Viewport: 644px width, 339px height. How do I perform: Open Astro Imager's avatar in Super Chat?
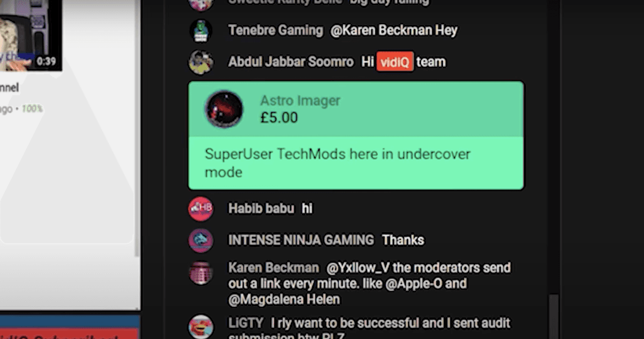tap(224, 110)
